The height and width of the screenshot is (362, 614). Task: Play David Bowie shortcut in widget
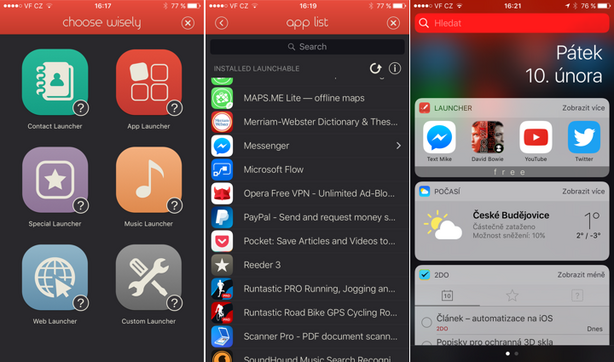click(488, 141)
